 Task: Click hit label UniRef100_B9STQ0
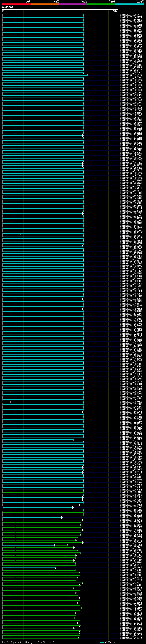click(131, 30)
